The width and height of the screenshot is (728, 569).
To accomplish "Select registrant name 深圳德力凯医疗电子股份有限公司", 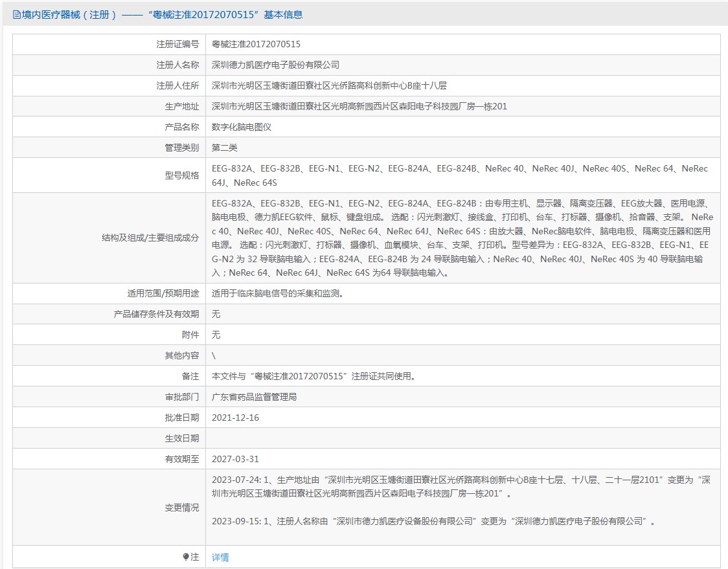I will coord(275,65).
